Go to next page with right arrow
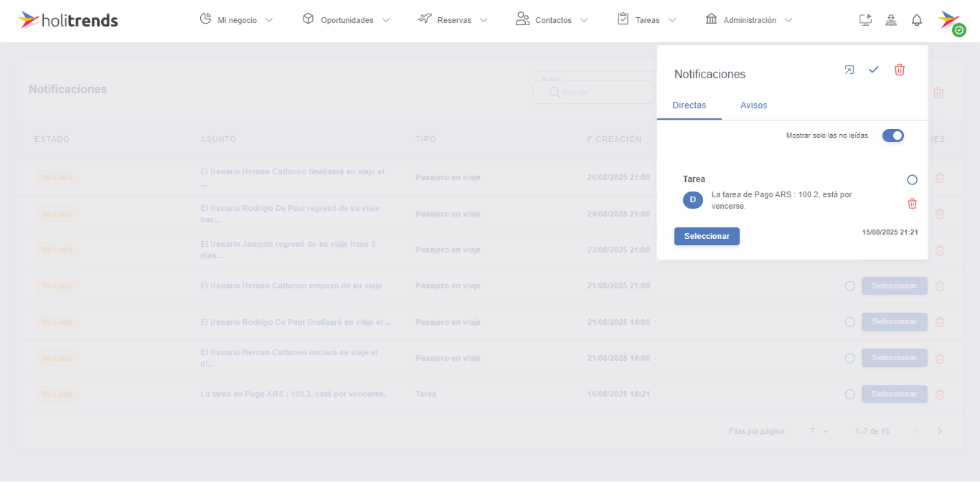The width and height of the screenshot is (980, 482). coord(939,431)
